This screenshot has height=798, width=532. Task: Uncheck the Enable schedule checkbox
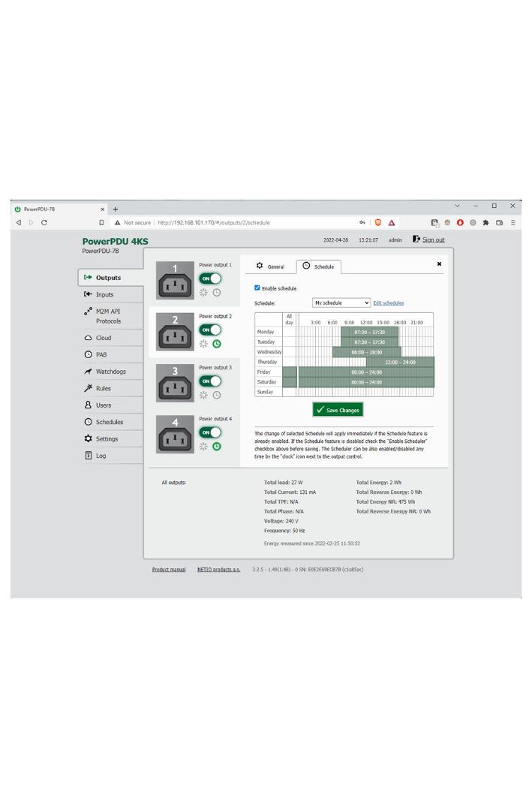(257, 288)
